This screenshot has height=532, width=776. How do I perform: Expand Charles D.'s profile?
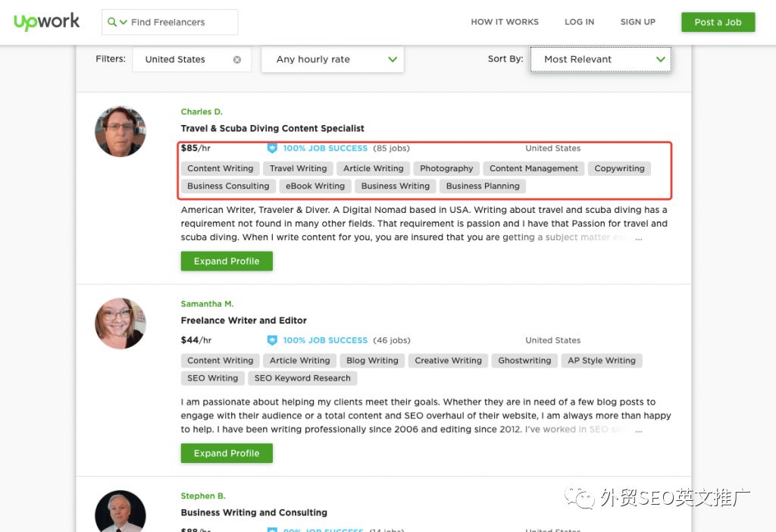click(227, 261)
